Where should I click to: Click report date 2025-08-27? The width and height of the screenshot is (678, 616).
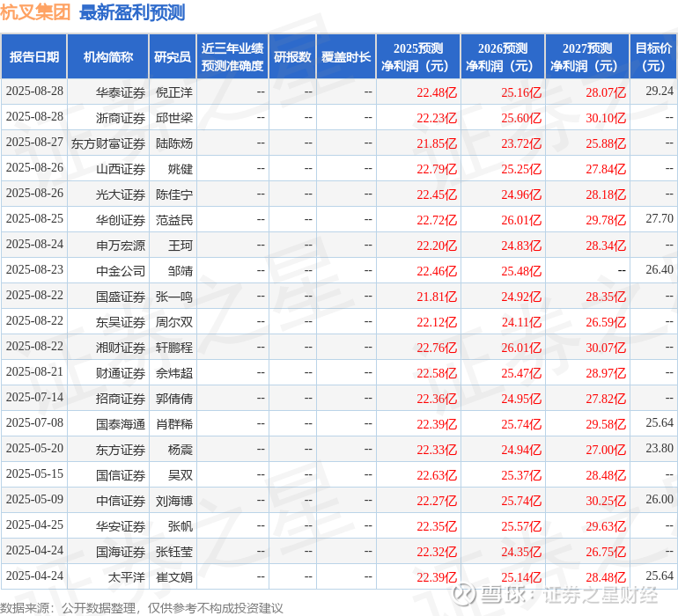[x=34, y=142]
